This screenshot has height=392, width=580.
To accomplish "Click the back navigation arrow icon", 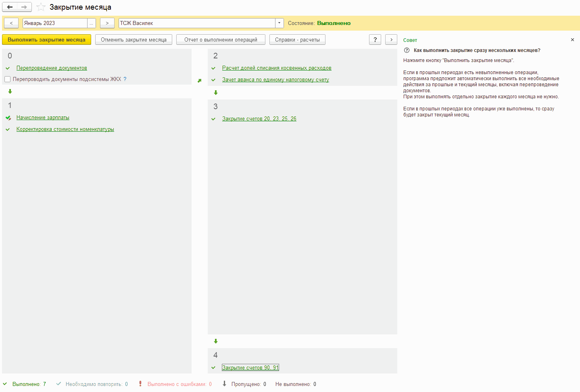I will [10, 7].
